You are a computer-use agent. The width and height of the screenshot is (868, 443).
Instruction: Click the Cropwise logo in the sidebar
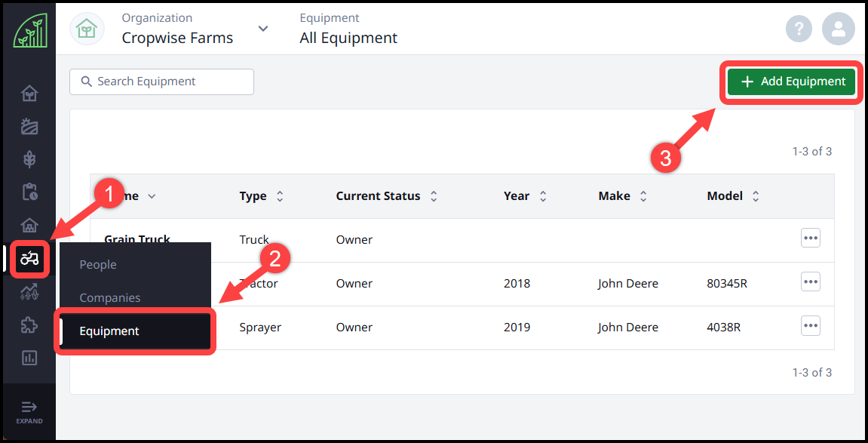click(29, 31)
